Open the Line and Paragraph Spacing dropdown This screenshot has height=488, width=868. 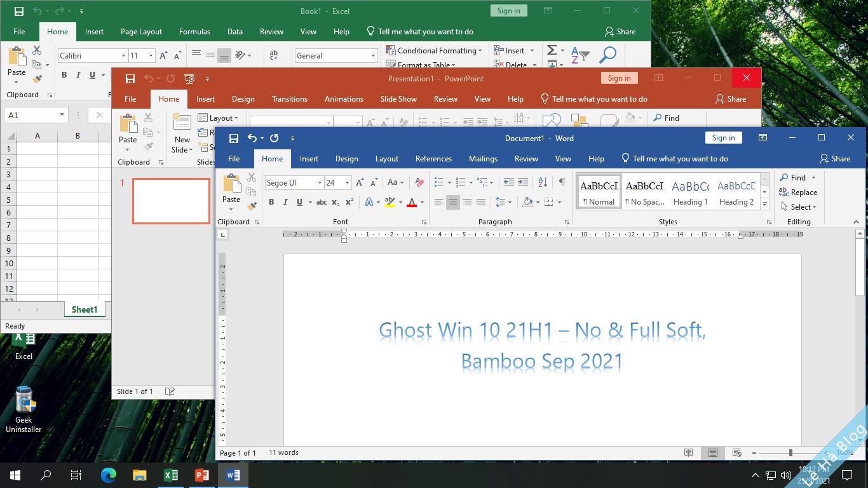point(504,202)
